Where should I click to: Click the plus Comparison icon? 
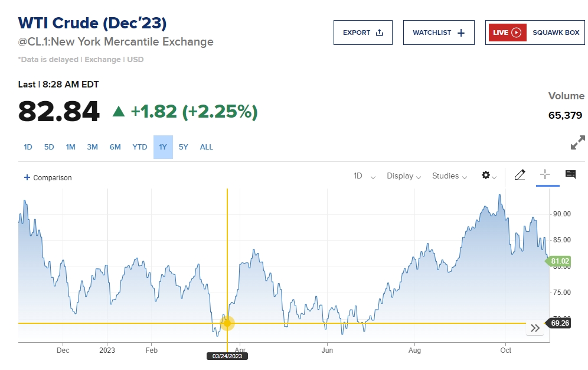[27, 177]
